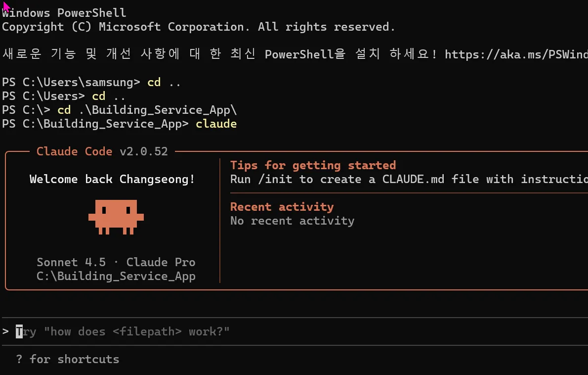
Task: Click the ">" prompt symbol
Action: click(x=6, y=331)
